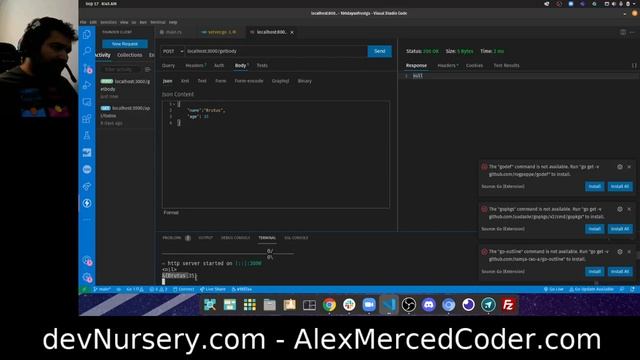Close the localhost:800 request tab
Image resolution: width=640 pixels, height=360 pixels.
point(292,32)
